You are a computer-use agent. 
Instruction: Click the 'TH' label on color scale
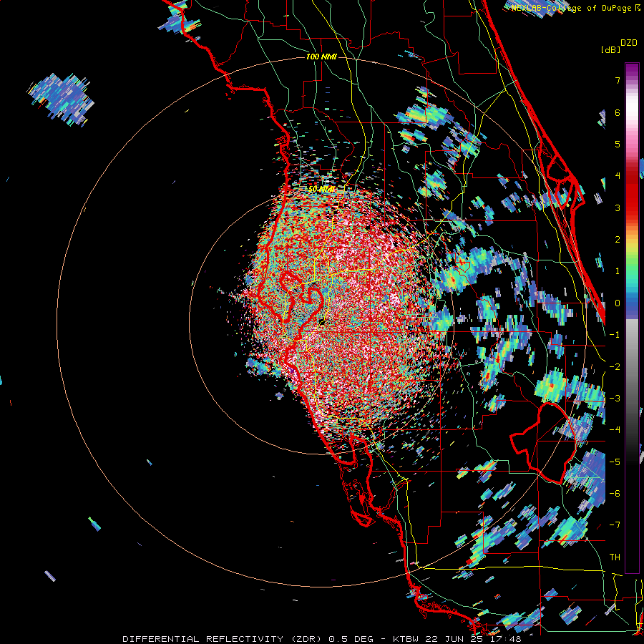point(615,557)
